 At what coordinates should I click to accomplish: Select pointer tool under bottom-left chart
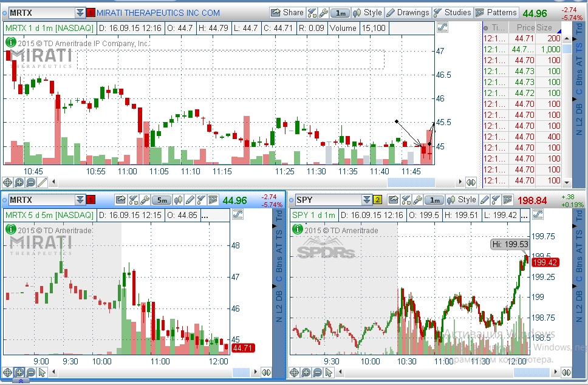[42, 373]
